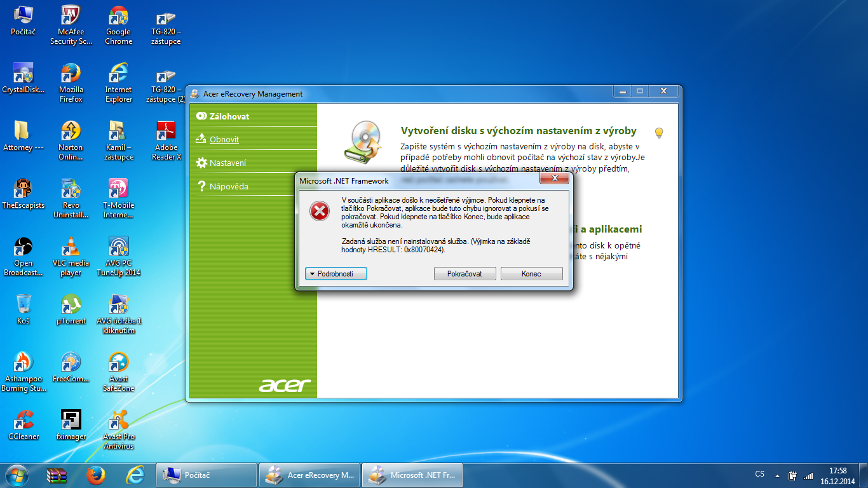Open Kamil – zástupce shortcut
868x488 pixels.
coord(118,141)
